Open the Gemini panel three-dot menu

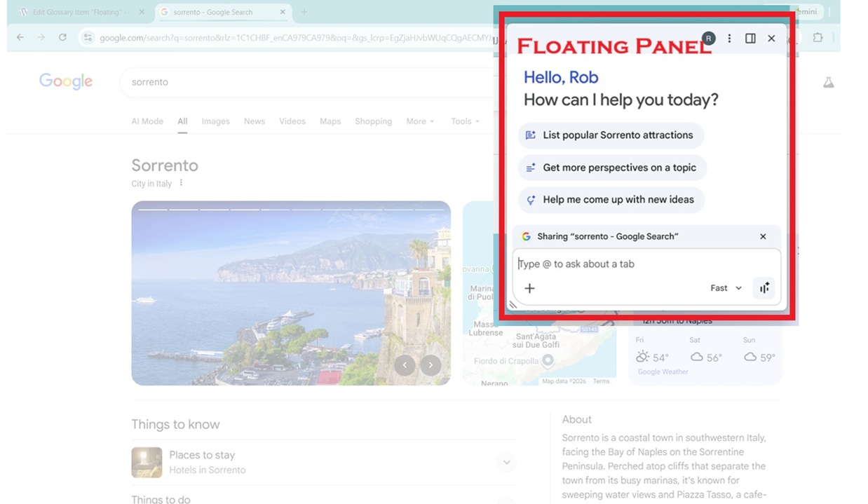pos(729,39)
